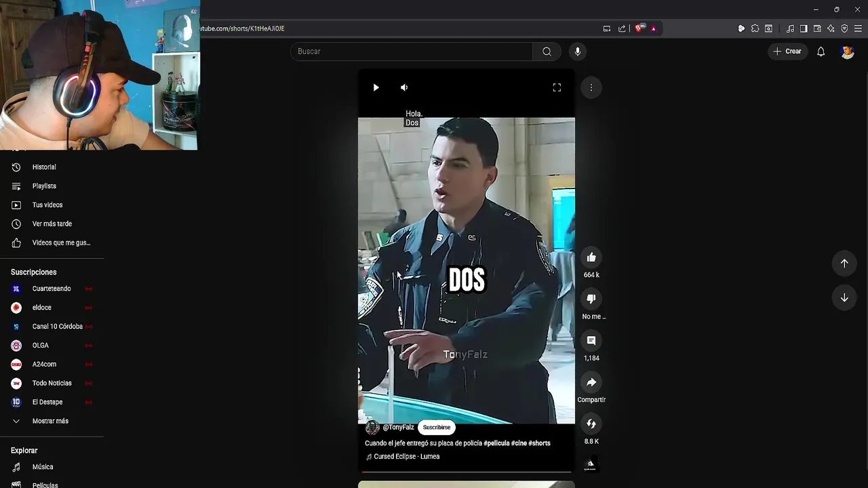Enter fullscreen on the Shorts player
868x488 pixels.
click(x=557, y=87)
